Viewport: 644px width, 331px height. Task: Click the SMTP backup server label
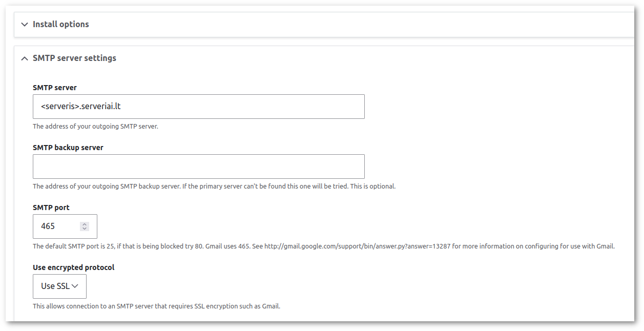(68, 148)
